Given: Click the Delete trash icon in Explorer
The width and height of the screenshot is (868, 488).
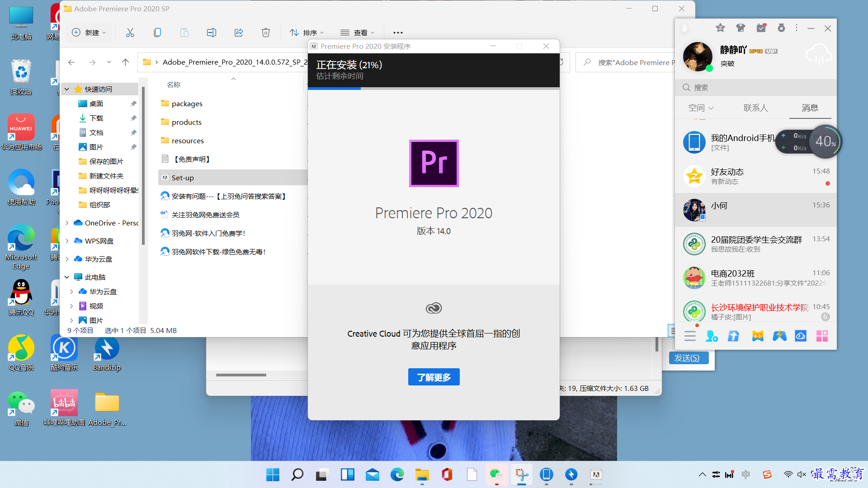Looking at the screenshot, I should (x=266, y=33).
